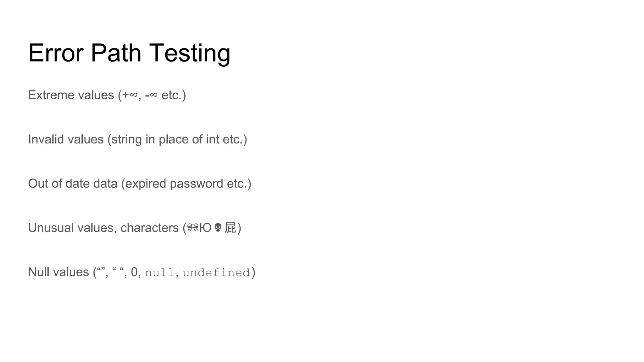Click the monospace word "undefined"
This screenshot has width=644, height=362.
pos(216,272)
